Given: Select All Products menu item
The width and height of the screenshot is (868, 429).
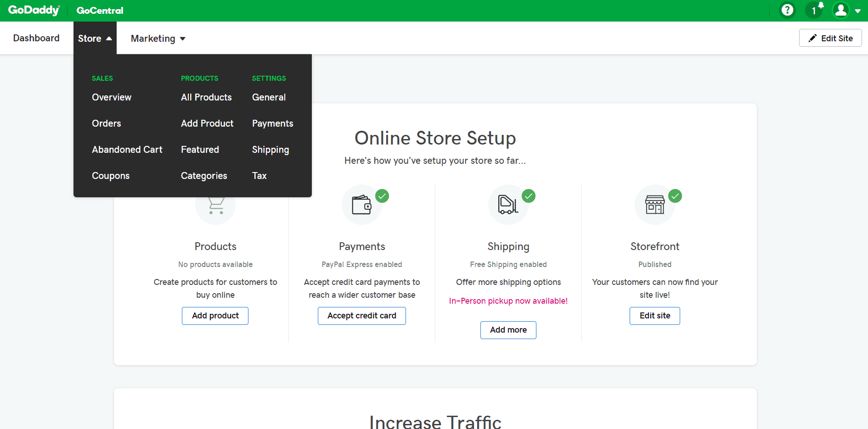Looking at the screenshot, I should [x=206, y=97].
